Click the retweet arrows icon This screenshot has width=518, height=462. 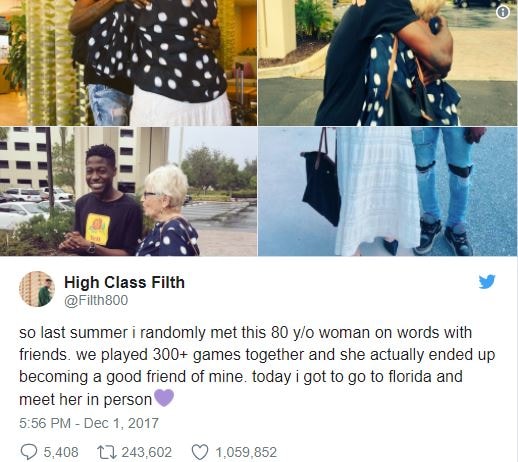pyautogui.click(x=106, y=452)
